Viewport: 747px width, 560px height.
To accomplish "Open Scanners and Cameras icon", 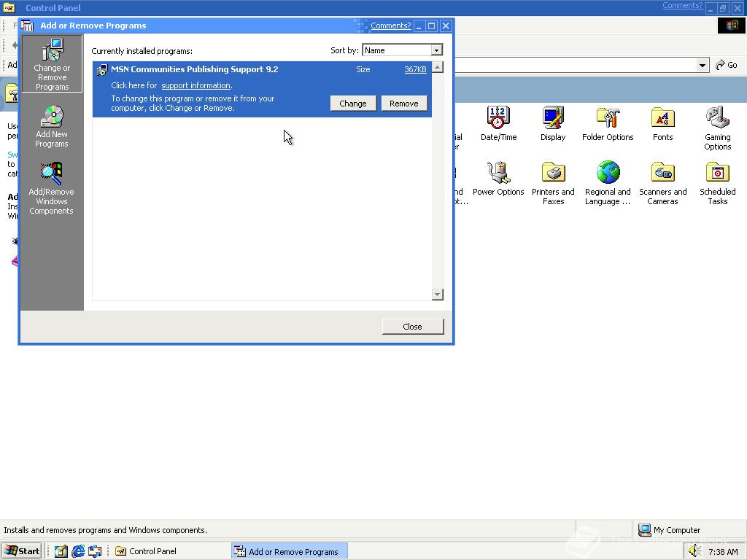I will pyautogui.click(x=662, y=183).
